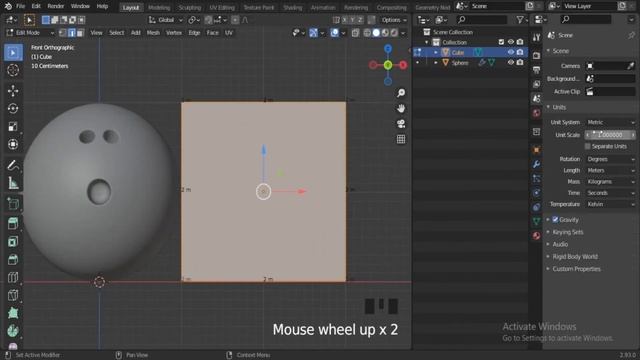Click the zoom magnifier viewport icon
Viewport: 640px width, 360px height.
[401, 93]
